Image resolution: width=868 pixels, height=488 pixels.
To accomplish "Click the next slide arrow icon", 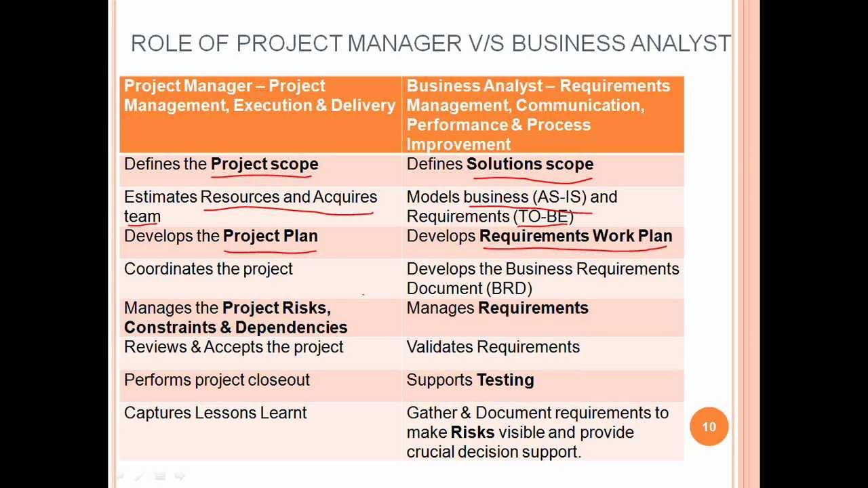I will tap(180, 476).
